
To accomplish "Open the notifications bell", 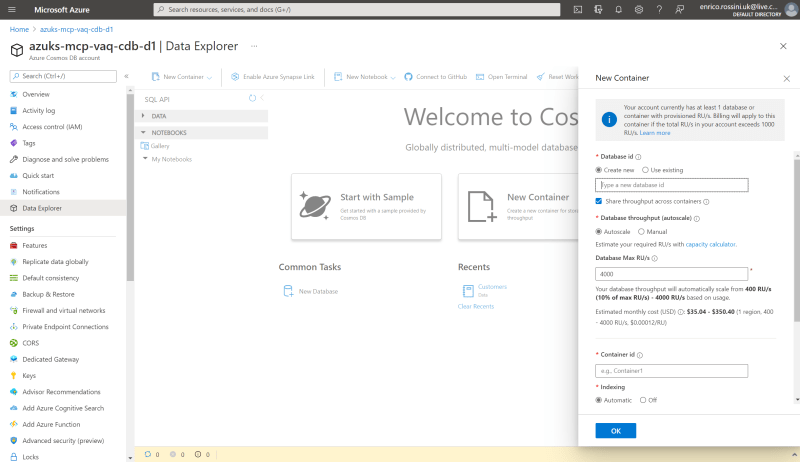I will pyautogui.click(x=618, y=10).
